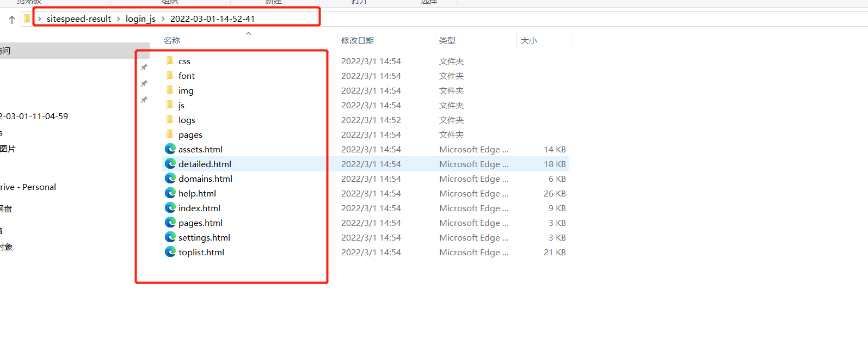This screenshot has width=868, height=356.
Task: Select the css folder name
Action: 184,61
